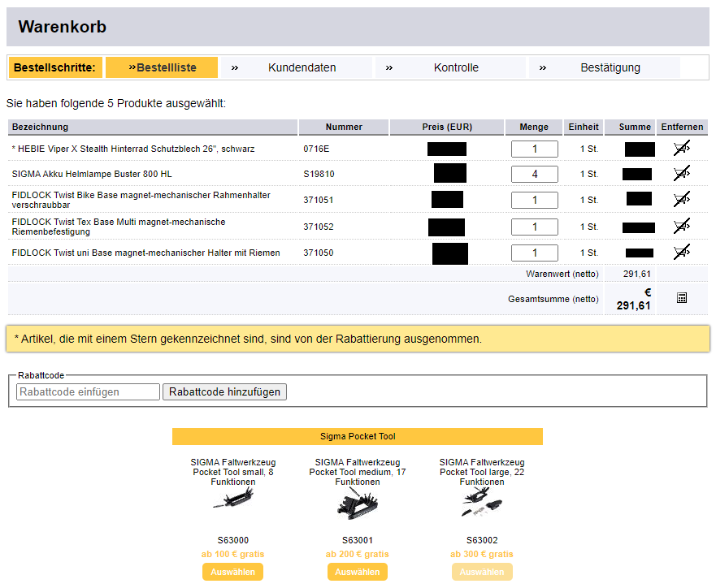Go to the Bestätigung step
The width and height of the screenshot is (716, 588).
click(x=605, y=67)
